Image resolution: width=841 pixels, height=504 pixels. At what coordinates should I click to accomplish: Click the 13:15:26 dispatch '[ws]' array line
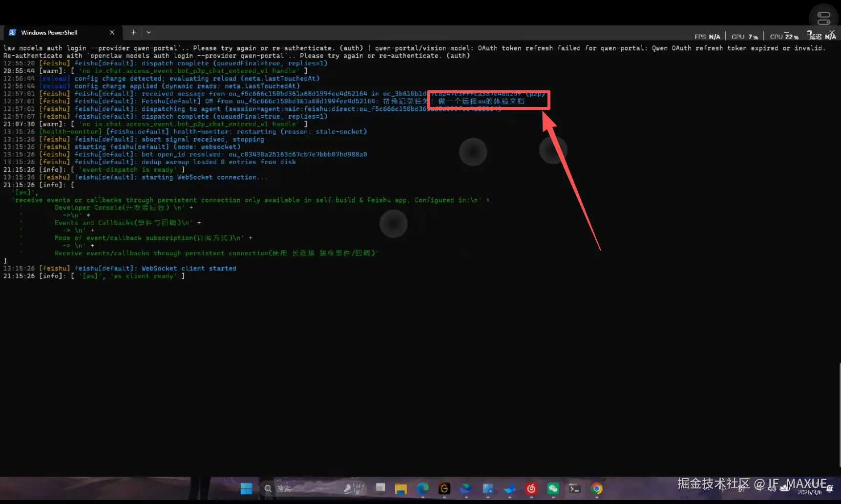pyautogui.click(x=24, y=192)
